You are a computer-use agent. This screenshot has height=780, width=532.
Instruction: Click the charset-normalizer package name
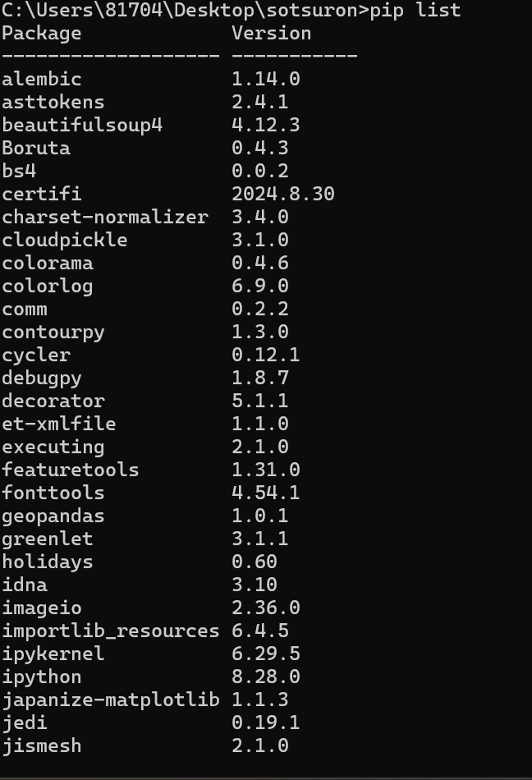[x=105, y=217]
